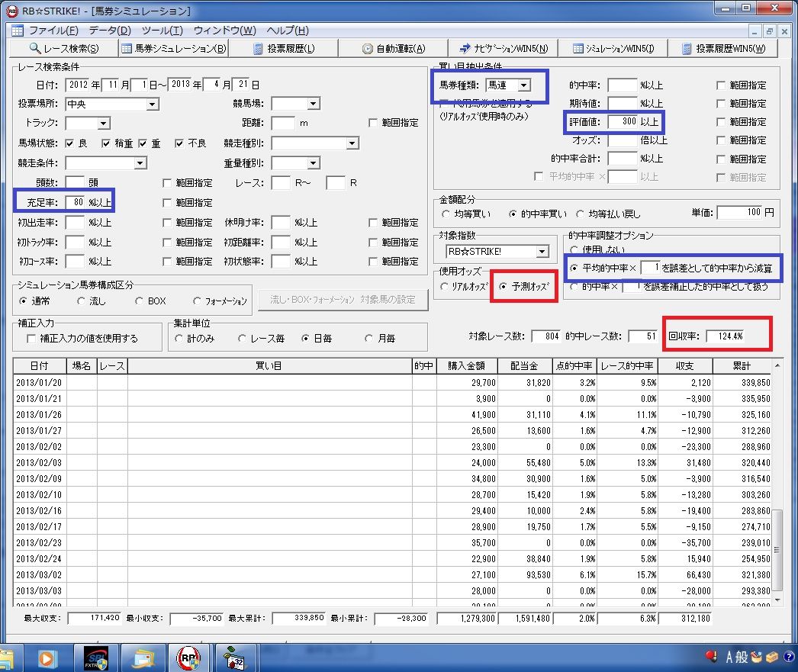This screenshot has height=672, width=798.
Task: Select フォーメーション radio button
Action: (197, 301)
